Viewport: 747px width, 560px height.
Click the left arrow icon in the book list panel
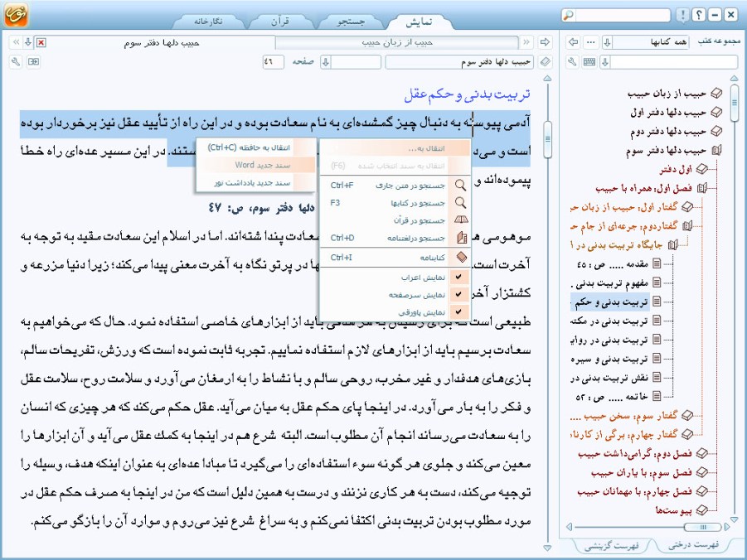[x=573, y=42]
